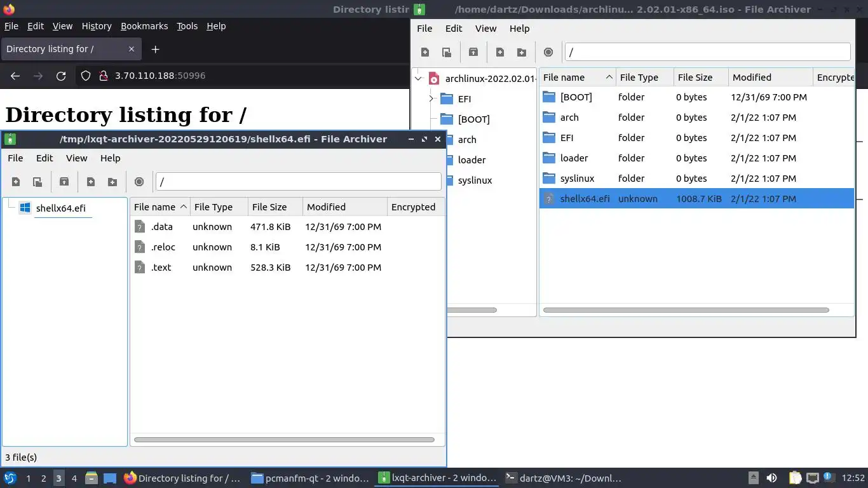
Task: Click path field in shellx64.efi archiver
Action: pos(299,182)
